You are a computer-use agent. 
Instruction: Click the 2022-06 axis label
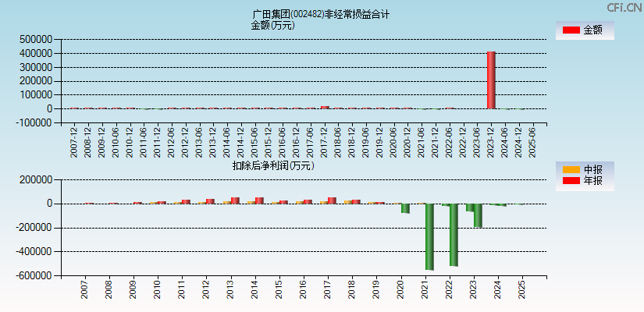[x=450, y=142]
